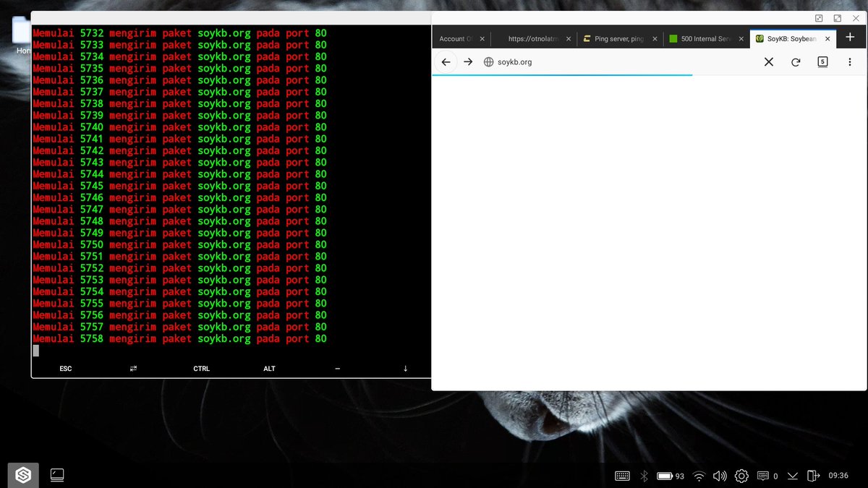Stop loading the soykb.org page
Screen dimensions: 868x488
769,62
